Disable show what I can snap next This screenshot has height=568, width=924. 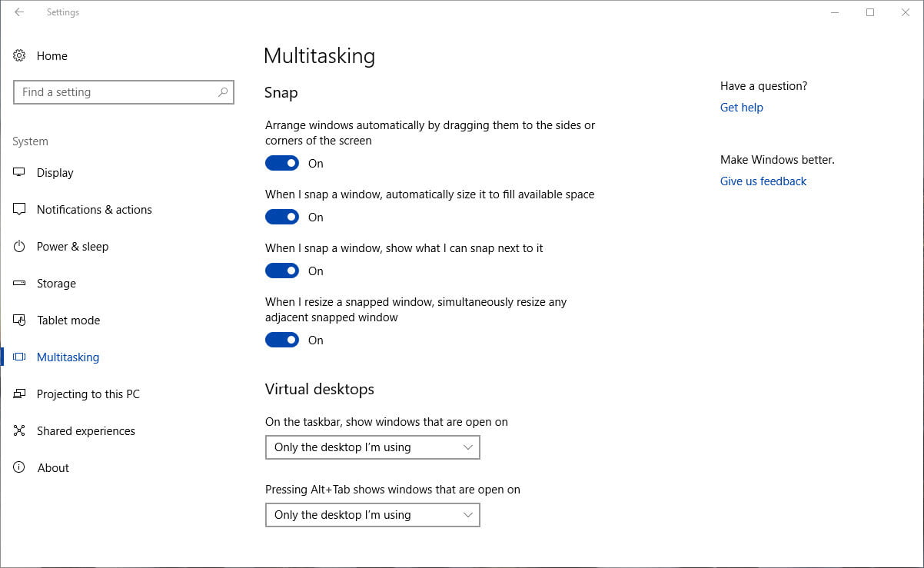[x=282, y=271]
